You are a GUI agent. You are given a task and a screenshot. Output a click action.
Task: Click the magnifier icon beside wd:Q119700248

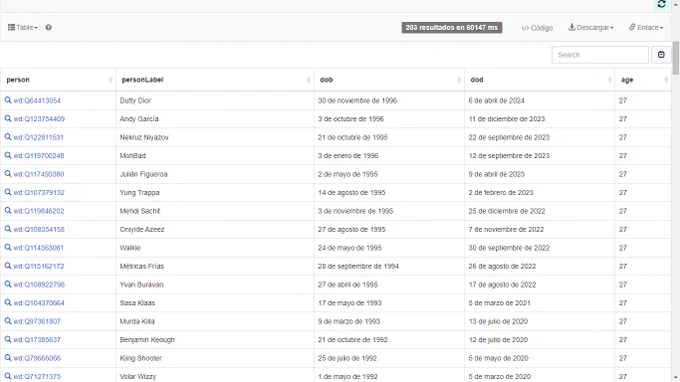[8, 155]
